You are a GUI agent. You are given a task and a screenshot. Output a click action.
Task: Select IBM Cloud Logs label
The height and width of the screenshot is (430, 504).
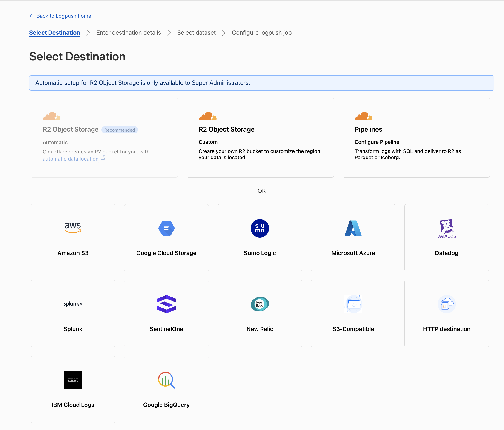[x=73, y=405]
